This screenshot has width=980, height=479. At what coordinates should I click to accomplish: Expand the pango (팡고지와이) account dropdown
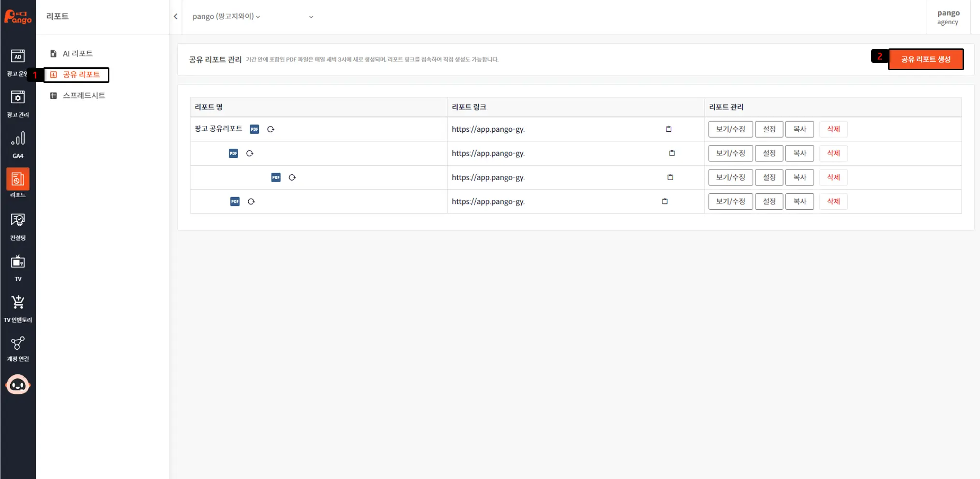(226, 16)
